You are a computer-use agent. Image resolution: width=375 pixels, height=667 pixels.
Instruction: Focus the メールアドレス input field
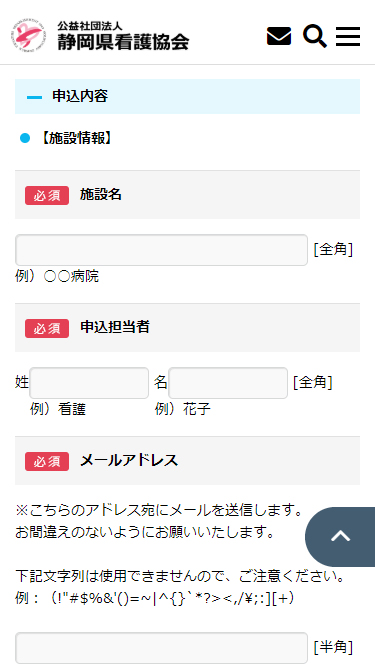click(x=162, y=648)
